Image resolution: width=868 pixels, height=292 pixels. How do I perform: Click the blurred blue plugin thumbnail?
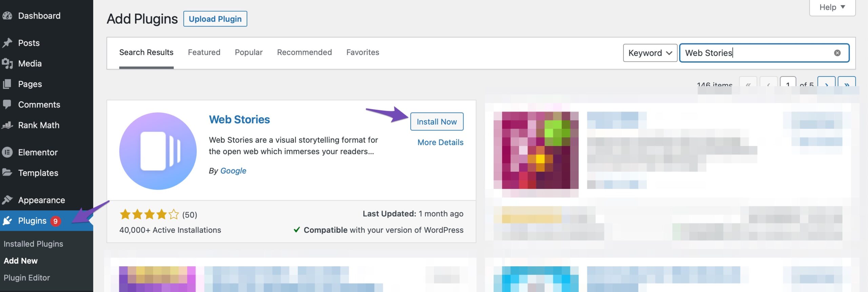pyautogui.click(x=536, y=279)
